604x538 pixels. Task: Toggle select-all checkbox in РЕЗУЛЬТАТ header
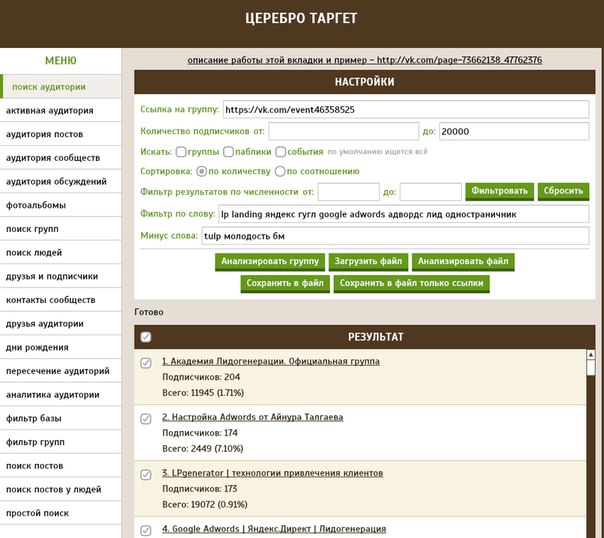147,337
